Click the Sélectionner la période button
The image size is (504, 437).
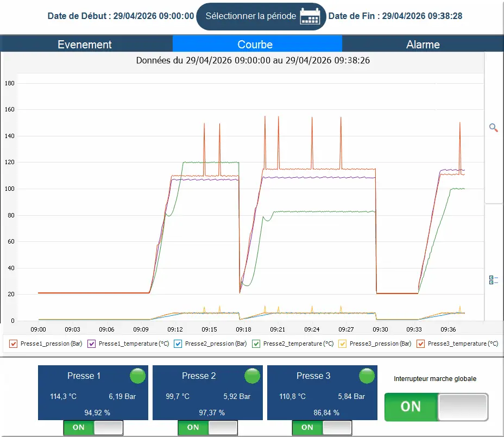(x=261, y=16)
